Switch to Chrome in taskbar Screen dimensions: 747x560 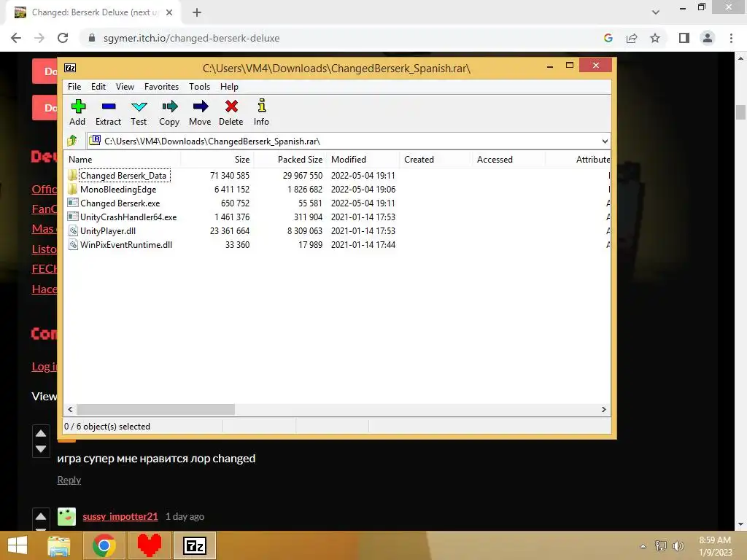point(104,545)
